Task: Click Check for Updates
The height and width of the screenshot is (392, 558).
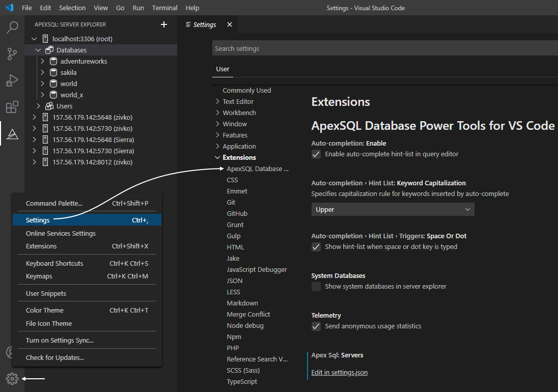Action: coord(87,358)
